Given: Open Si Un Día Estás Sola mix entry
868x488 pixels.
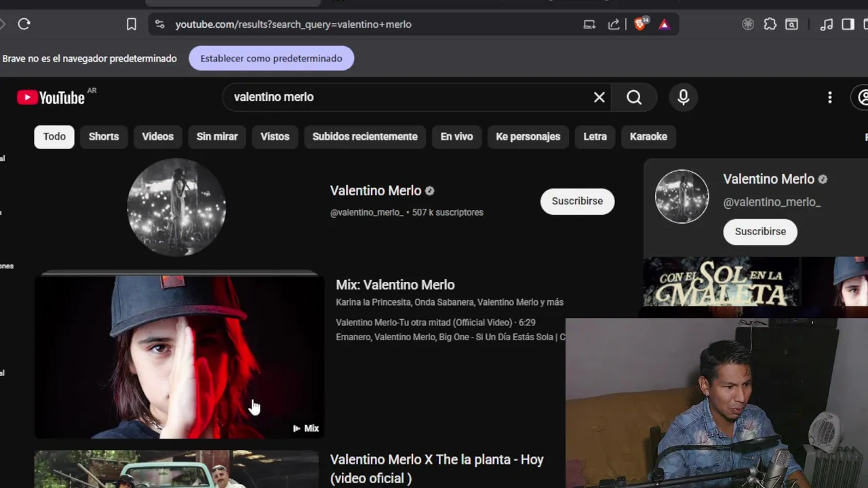Looking at the screenshot, I should tap(450, 337).
